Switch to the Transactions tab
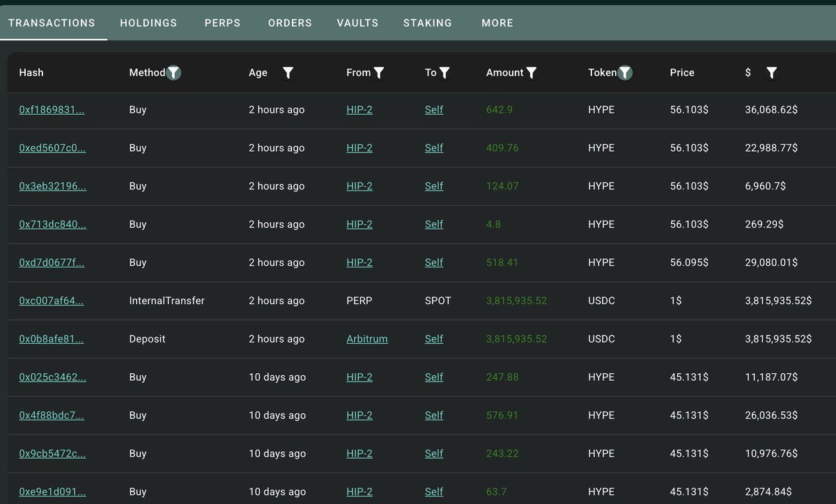This screenshot has width=836, height=504. coord(52,23)
